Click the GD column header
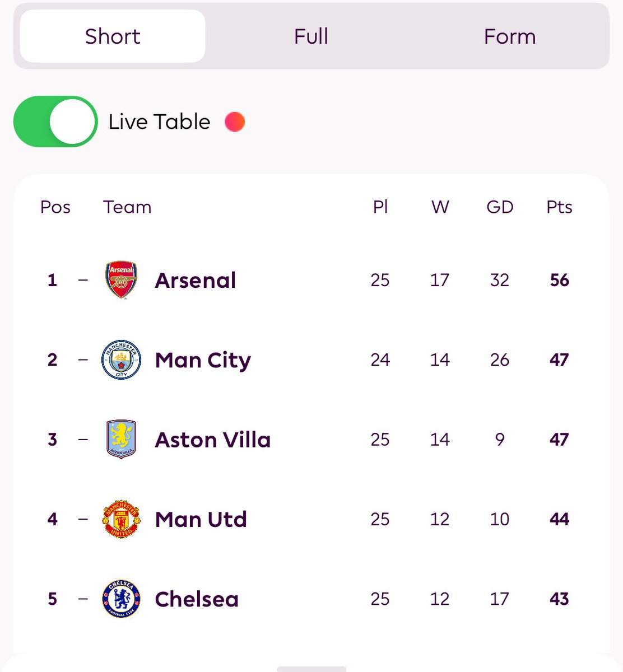This screenshot has height=672, width=623. [x=500, y=207]
